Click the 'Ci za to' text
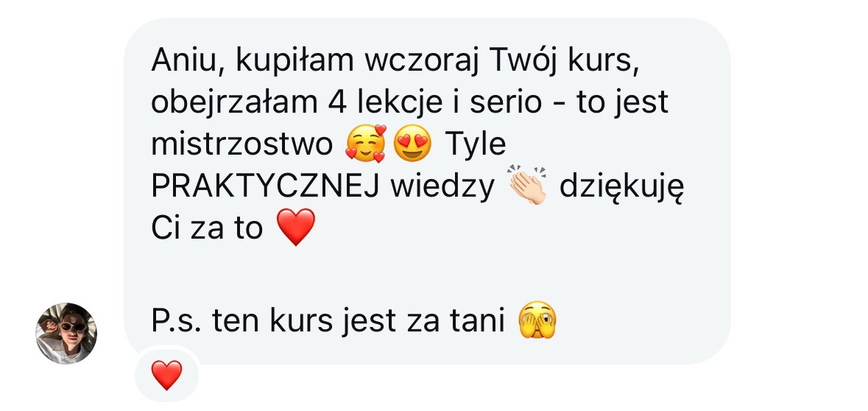Image resolution: width=868 pixels, height=411 pixels. (x=207, y=229)
